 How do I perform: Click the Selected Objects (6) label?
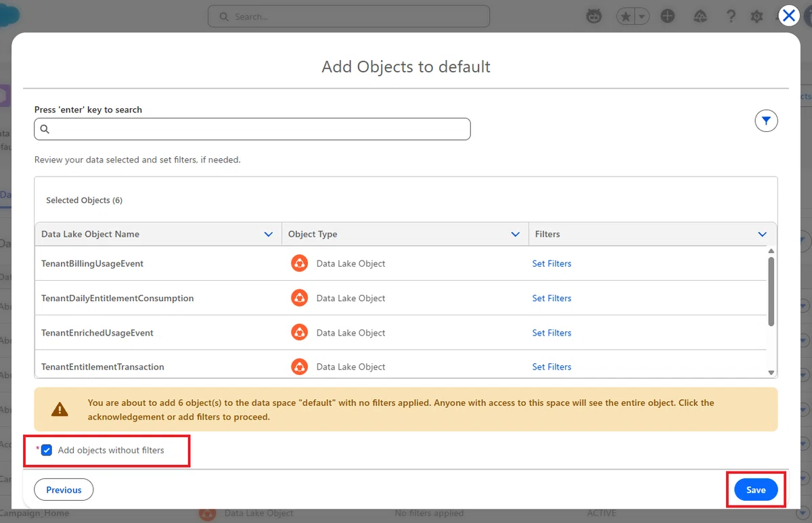[84, 200]
